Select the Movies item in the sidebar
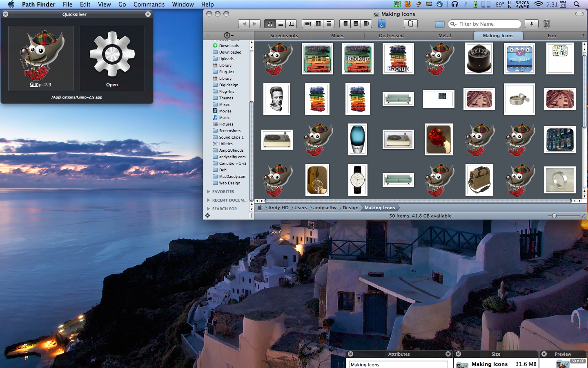Image resolution: width=588 pixels, height=368 pixels. (226, 111)
